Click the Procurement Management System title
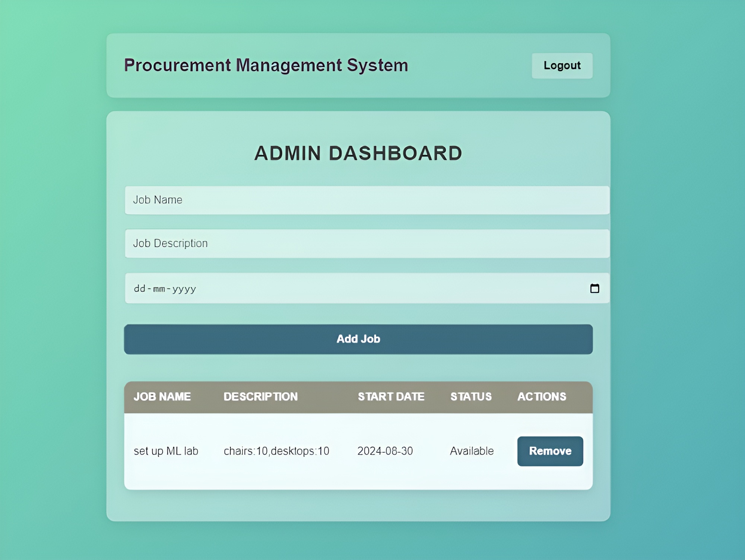Screen dimensions: 745x560 click(x=266, y=65)
